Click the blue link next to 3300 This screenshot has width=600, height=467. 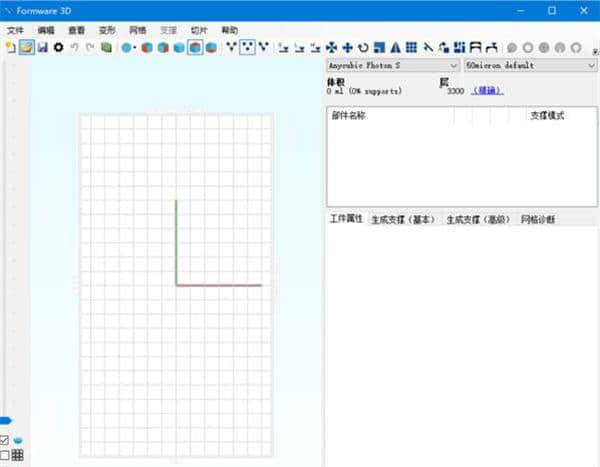coord(488,91)
